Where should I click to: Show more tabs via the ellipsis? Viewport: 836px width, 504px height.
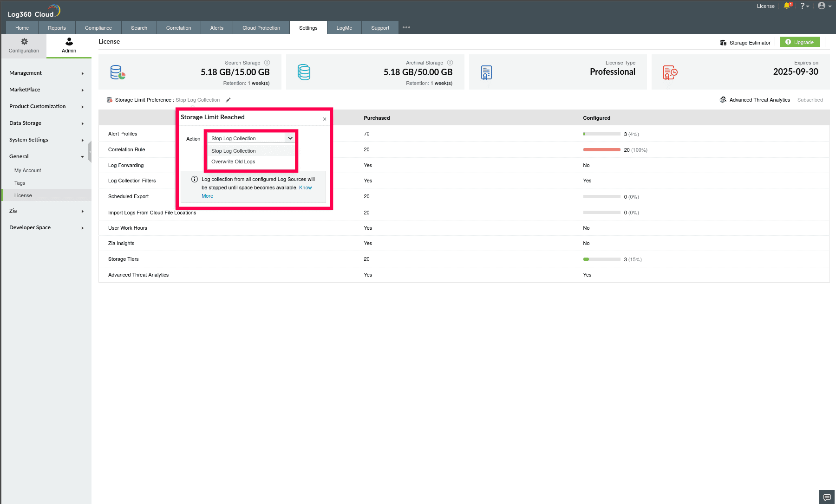406,27
